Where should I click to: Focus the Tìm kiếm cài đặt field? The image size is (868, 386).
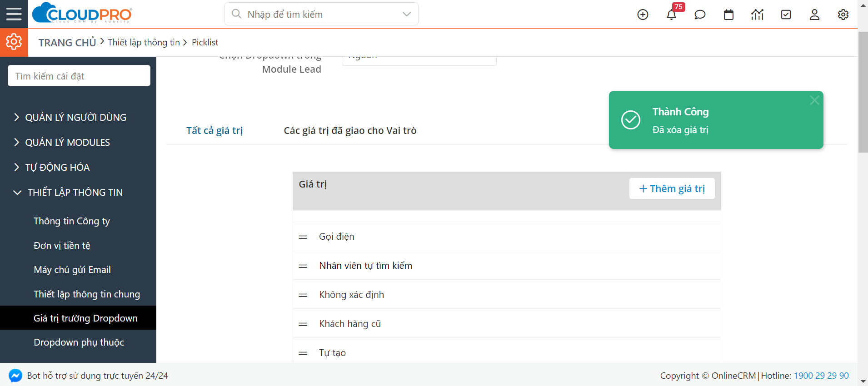click(x=79, y=76)
